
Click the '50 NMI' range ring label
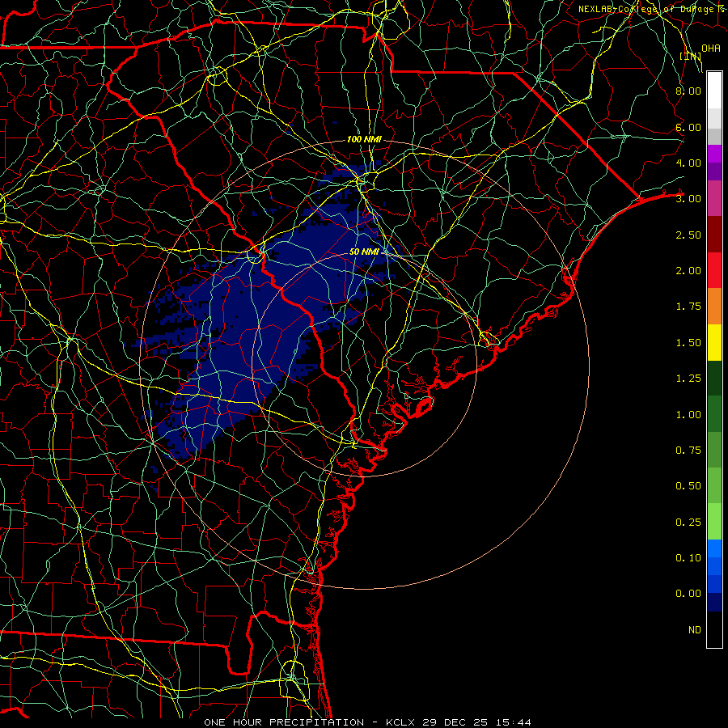pos(364,252)
